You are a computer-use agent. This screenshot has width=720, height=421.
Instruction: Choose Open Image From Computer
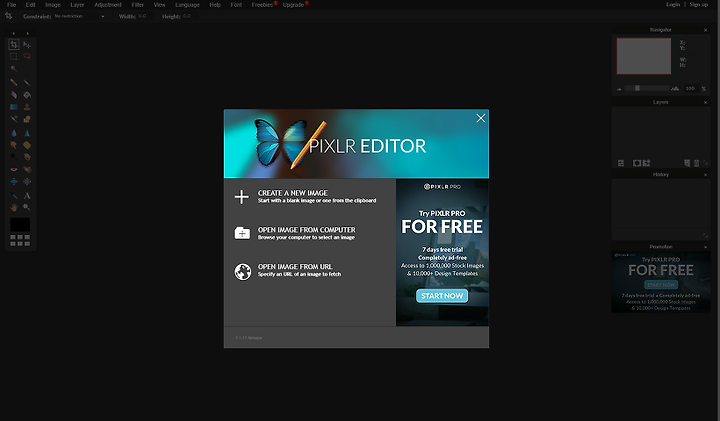pos(295,233)
